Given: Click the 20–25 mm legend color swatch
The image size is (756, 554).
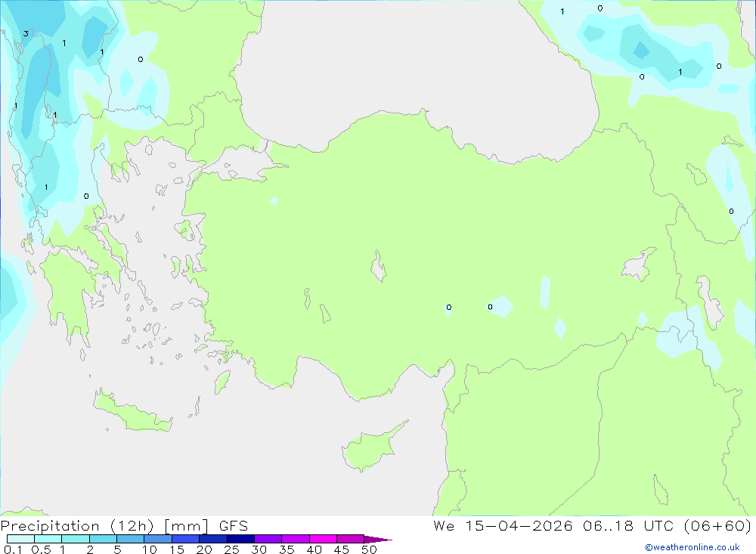Looking at the screenshot, I should (213, 539).
